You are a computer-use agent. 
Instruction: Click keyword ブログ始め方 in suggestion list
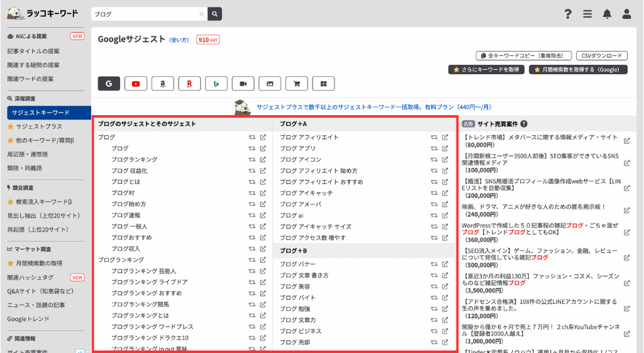(128, 205)
